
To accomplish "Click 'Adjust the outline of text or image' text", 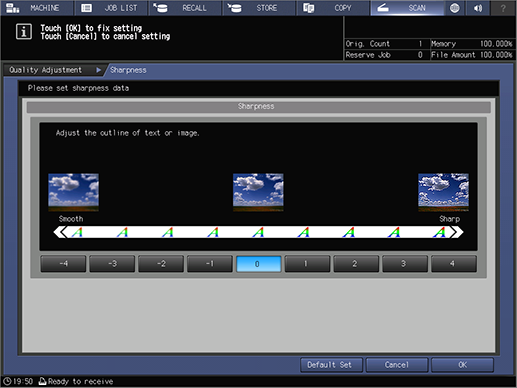I will click(x=128, y=133).
